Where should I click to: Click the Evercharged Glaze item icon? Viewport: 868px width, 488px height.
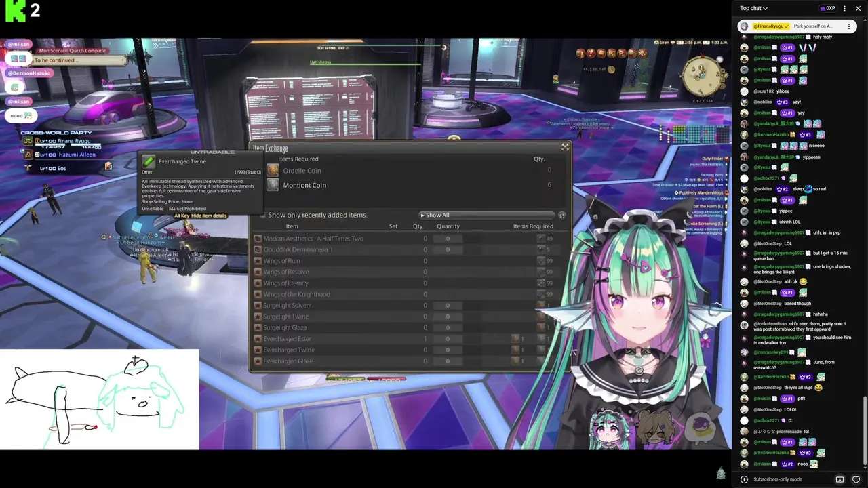[258, 361]
